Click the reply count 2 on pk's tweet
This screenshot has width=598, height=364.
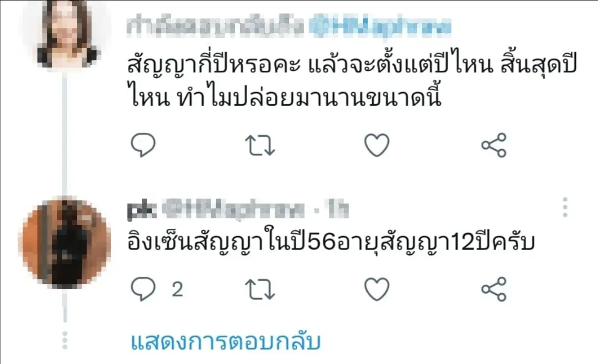point(178,289)
